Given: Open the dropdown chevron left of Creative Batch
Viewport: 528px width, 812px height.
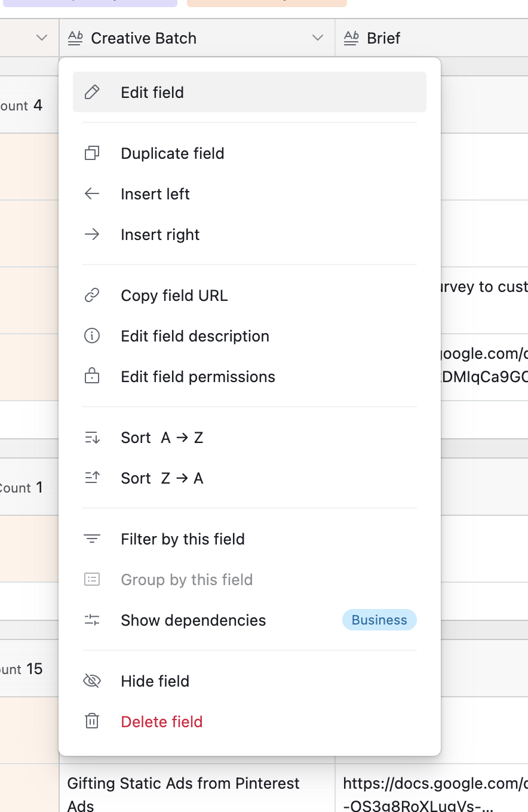Looking at the screenshot, I should pyautogui.click(x=42, y=38).
